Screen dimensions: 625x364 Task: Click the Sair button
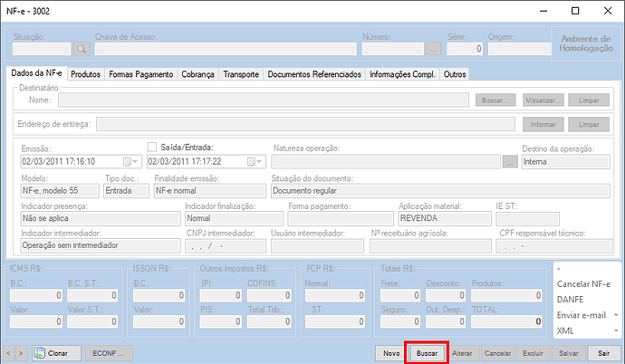(x=603, y=353)
